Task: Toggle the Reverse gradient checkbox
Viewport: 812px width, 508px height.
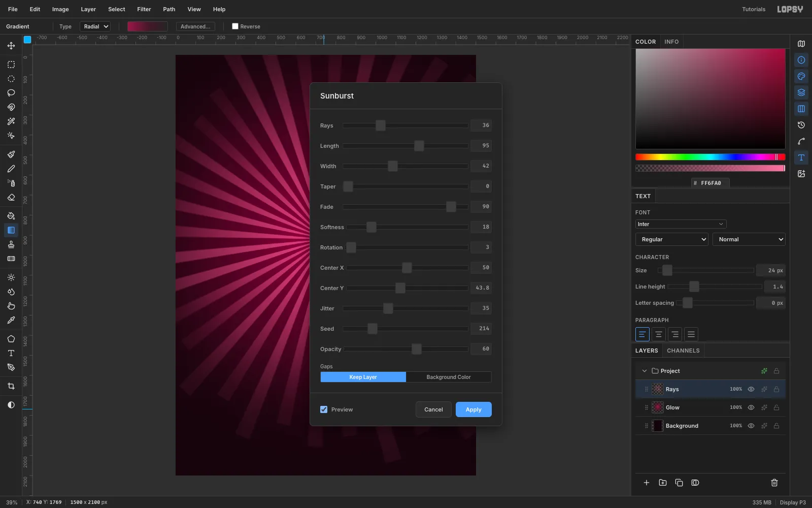Action: 235,26
